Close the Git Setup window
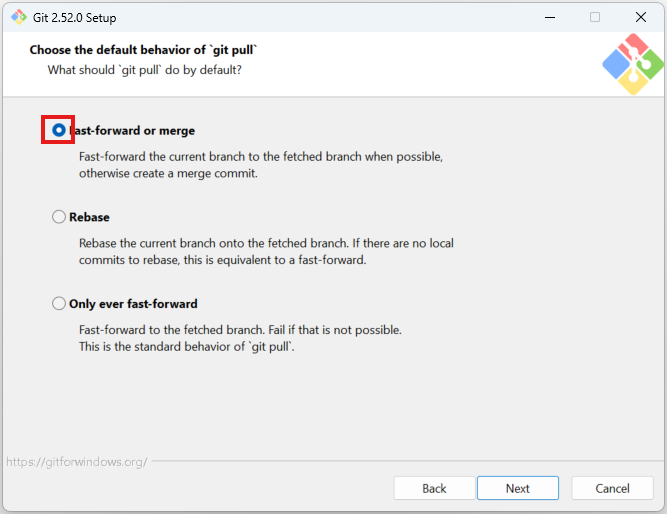667x514 pixels. (x=640, y=16)
